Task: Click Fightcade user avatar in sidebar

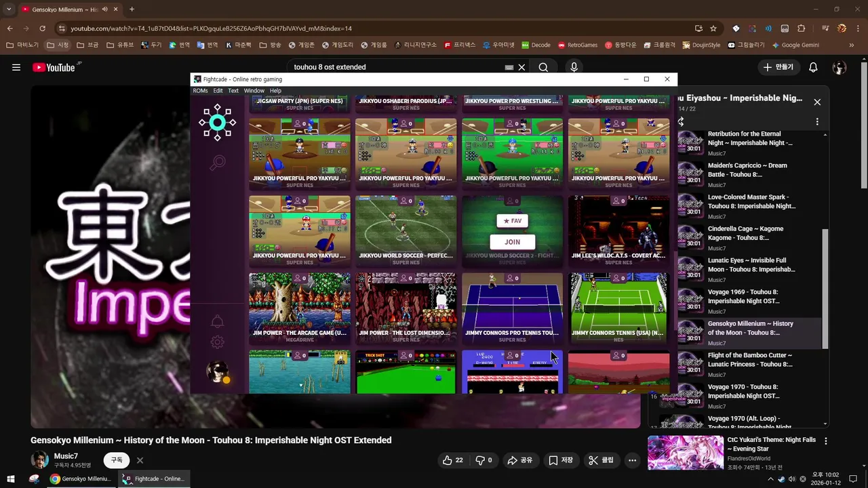Action: [x=217, y=371]
